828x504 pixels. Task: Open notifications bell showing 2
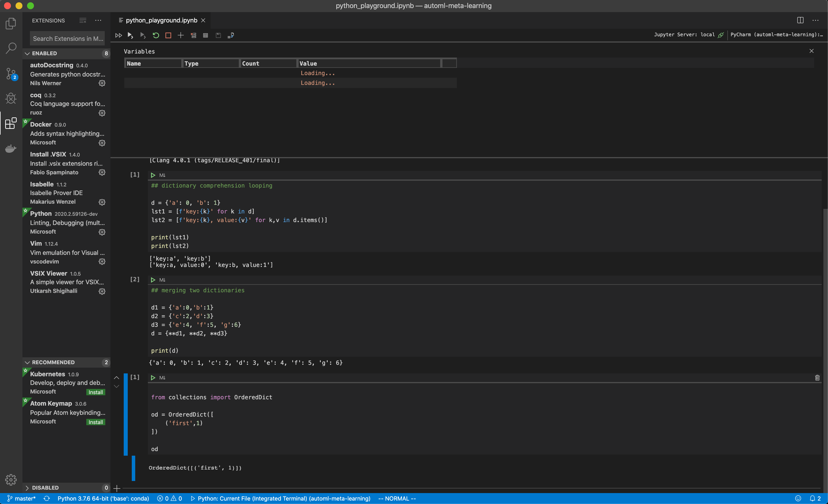click(815, 498)
